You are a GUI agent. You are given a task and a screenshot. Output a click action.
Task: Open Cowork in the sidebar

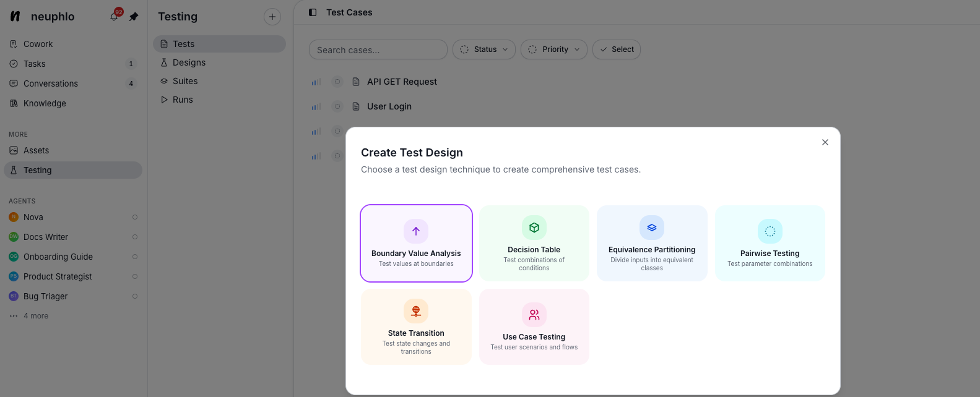coord(73,44)
